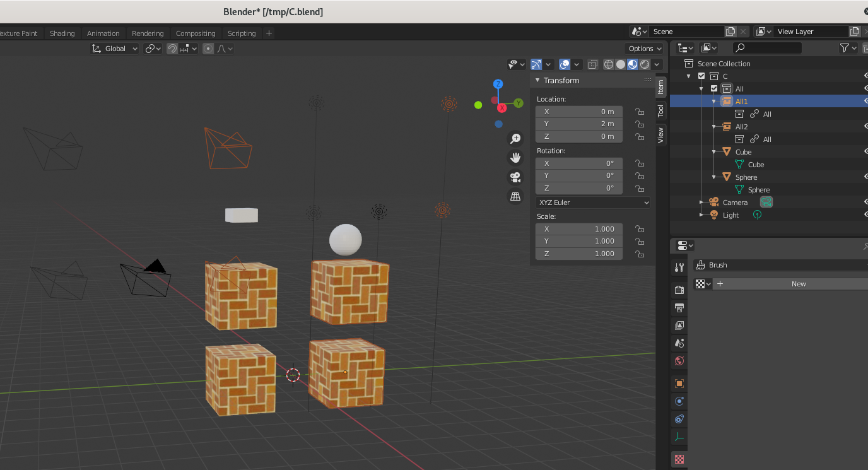Image resolution: width=868 pixels, height=470 pixels.
Task: Select the Render Properties tab
Action: (679, 290)
